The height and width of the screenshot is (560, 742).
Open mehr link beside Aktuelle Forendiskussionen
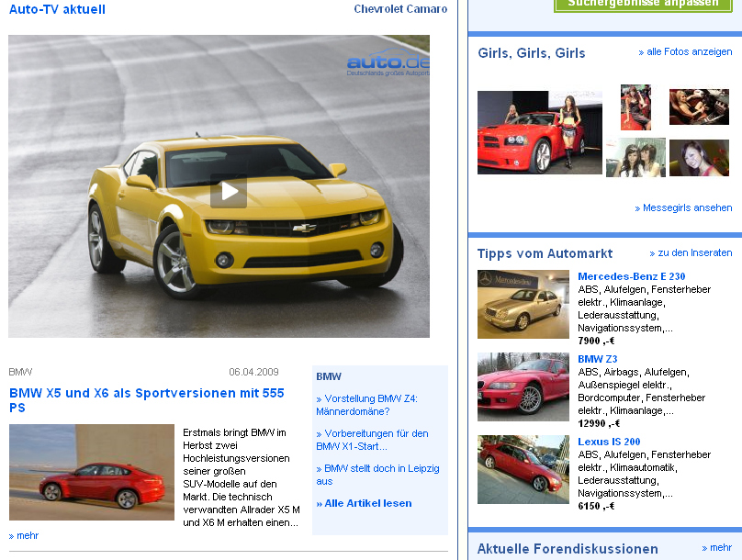click(x=717, y=547)
